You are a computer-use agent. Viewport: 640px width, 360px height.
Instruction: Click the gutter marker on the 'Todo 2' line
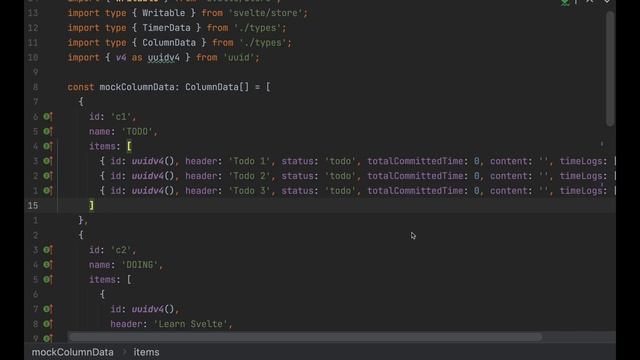(x=48, y=176)
